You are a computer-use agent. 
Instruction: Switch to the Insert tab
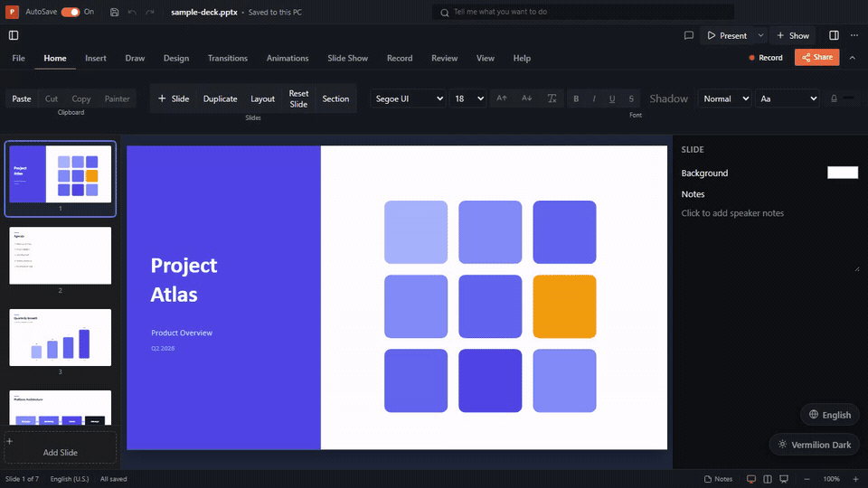pos(96,58)
